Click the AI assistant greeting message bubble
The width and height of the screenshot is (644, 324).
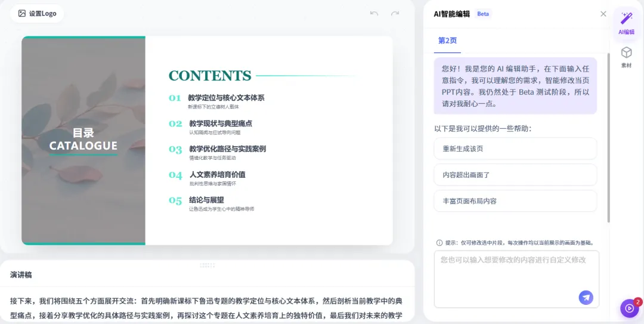[x=515, y=86]
